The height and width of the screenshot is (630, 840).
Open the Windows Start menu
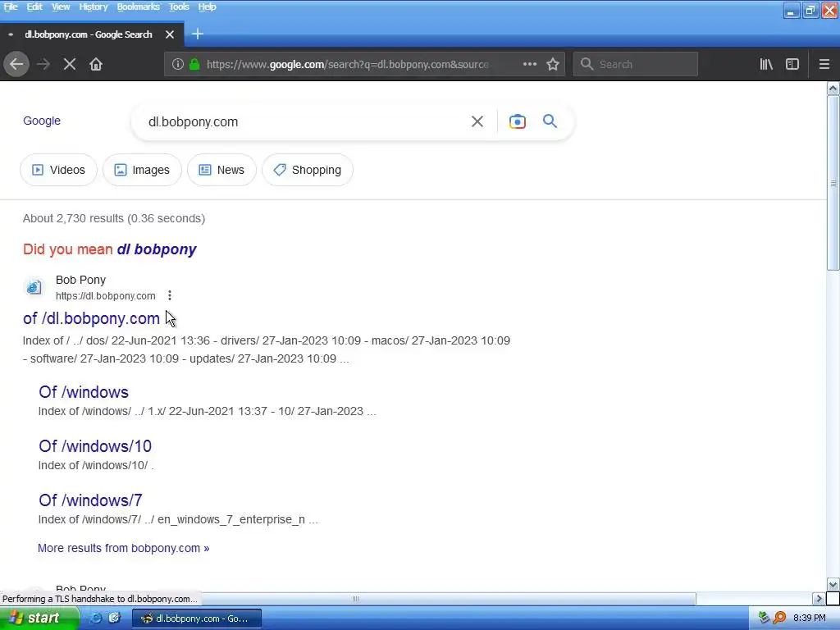(39, 618)
